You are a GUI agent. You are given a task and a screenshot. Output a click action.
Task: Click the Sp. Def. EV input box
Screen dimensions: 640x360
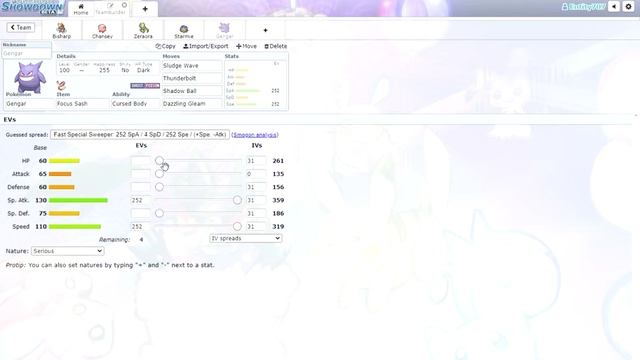(x=141, y=213)
